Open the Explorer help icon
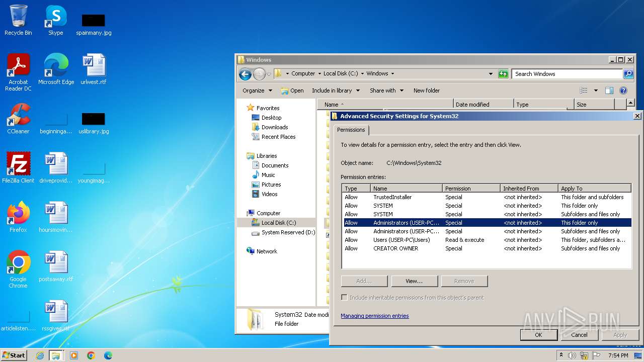 623,90
